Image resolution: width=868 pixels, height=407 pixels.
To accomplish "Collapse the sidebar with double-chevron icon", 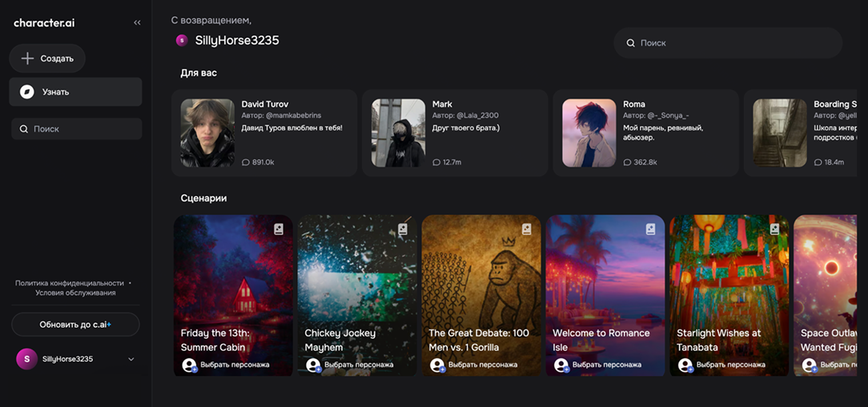I will [137, 23].
